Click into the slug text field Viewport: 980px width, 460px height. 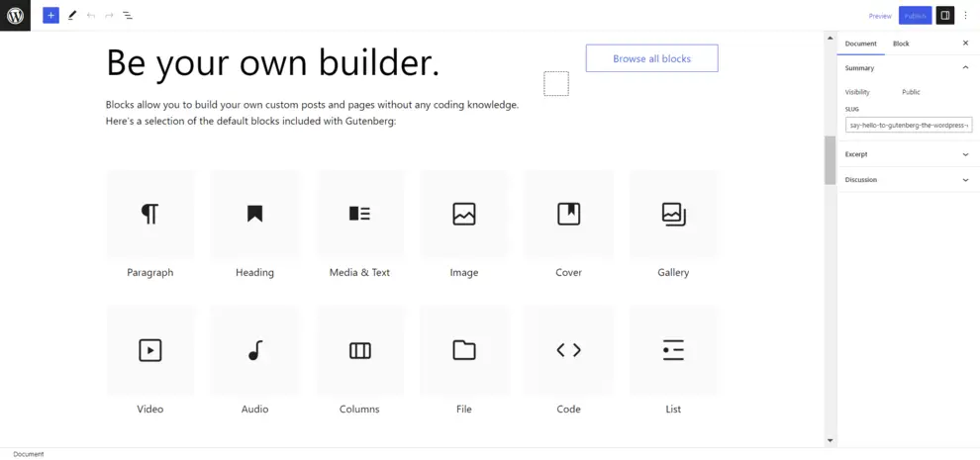[908, 126]
